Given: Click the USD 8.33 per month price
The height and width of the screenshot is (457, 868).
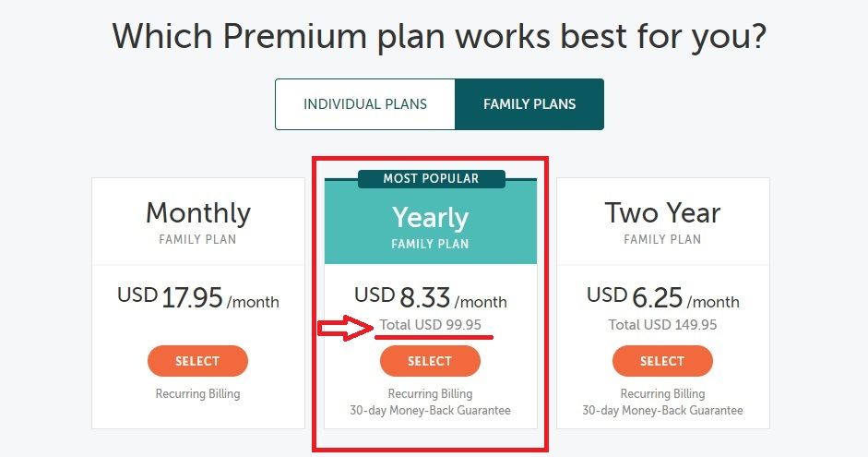Looking at the screenshot, I should (x=431, y=298).
